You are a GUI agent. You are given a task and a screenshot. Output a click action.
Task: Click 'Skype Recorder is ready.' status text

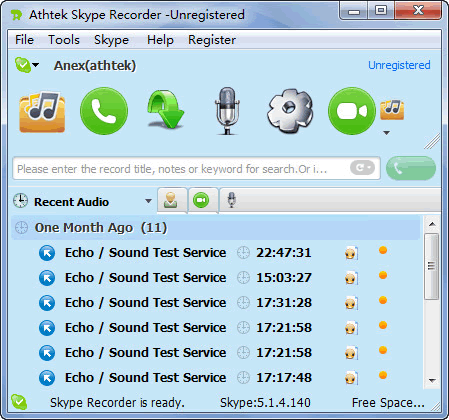point(117,402)
